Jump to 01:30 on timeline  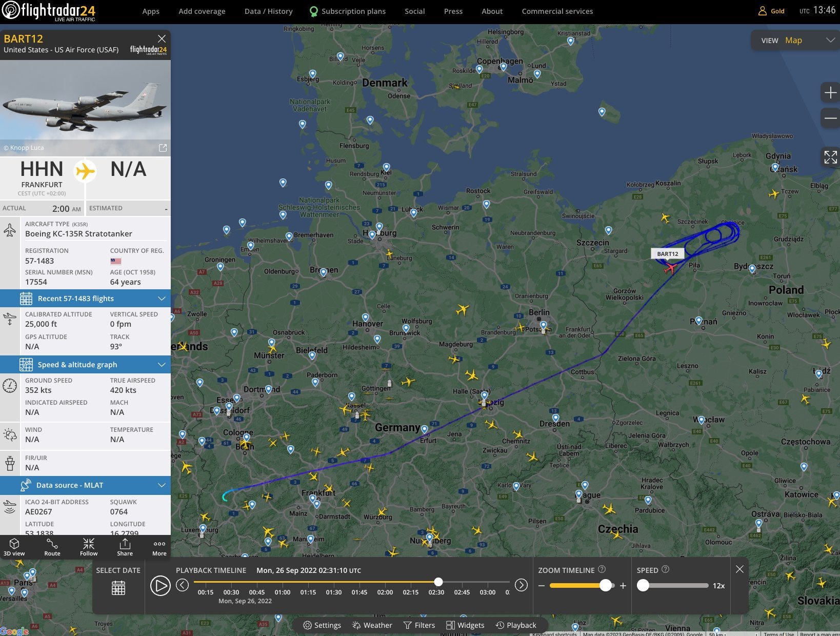(334, 592)
